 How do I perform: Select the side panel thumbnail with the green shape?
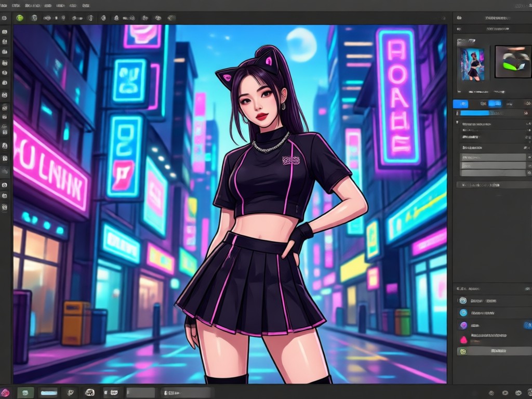tap(513, 62)
